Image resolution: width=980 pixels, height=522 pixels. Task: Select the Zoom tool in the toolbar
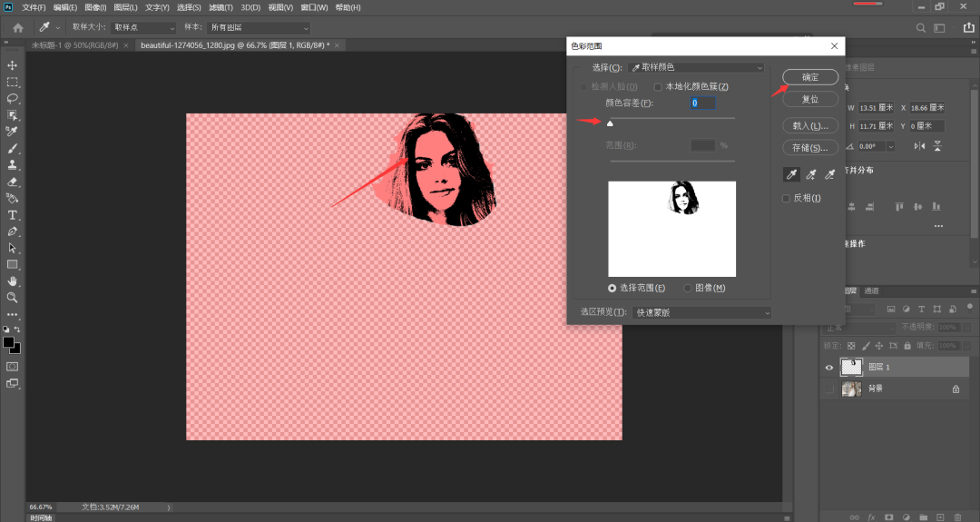click(x=13, y=297)
